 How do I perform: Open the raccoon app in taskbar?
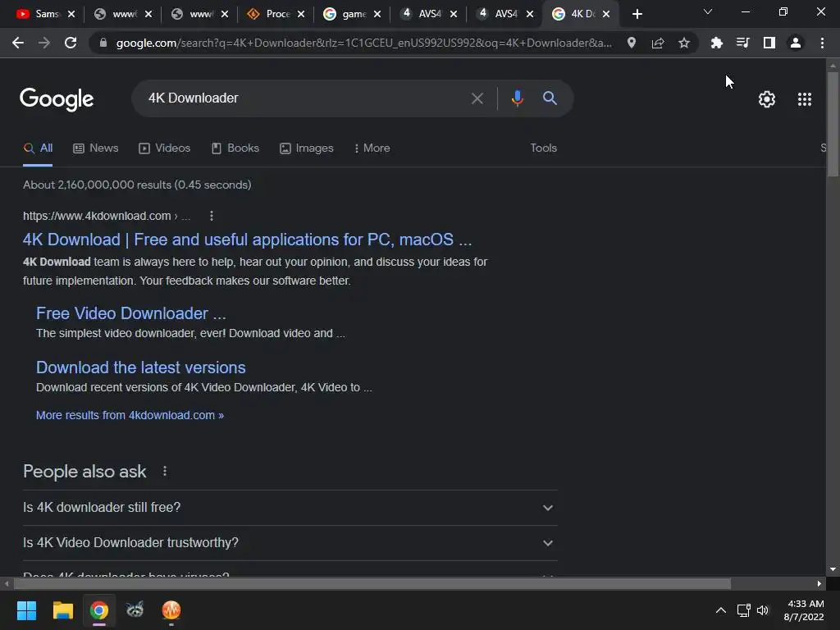click(x=135, y=610)
